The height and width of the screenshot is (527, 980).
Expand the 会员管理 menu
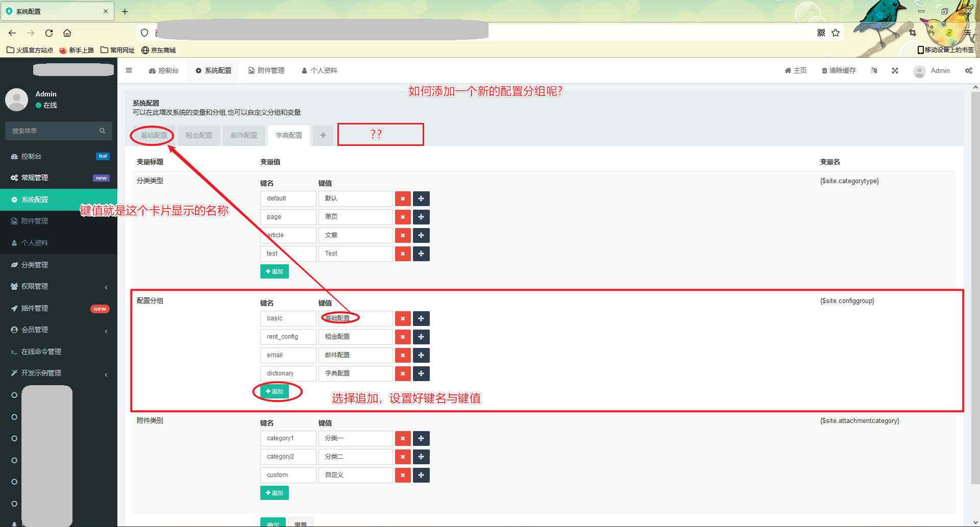(59, 330)
